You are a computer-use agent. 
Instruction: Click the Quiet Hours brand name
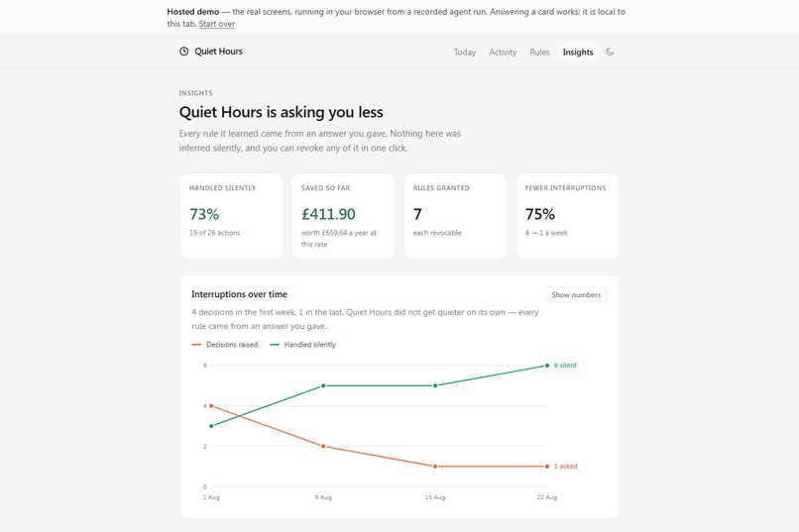point(219,52)
